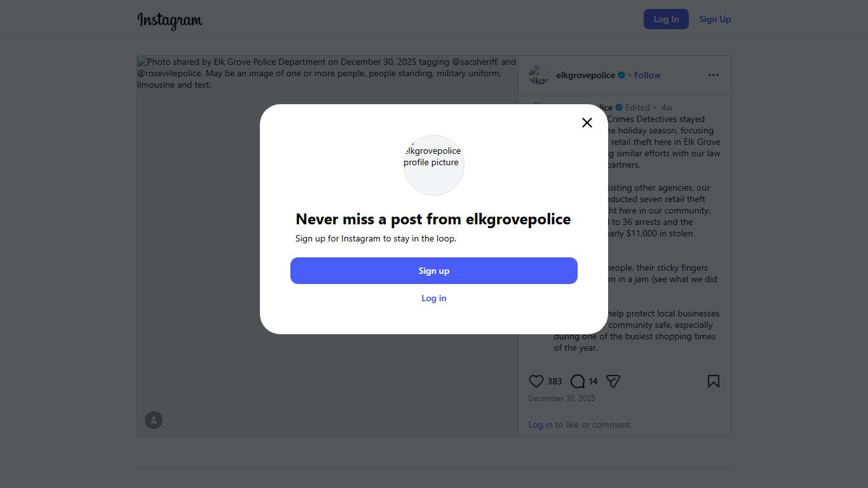Click the elkgrovepolice profile picture in popup
Image resolution: width=868 pixels, height=488 pixels.
[x=434, y=165]
